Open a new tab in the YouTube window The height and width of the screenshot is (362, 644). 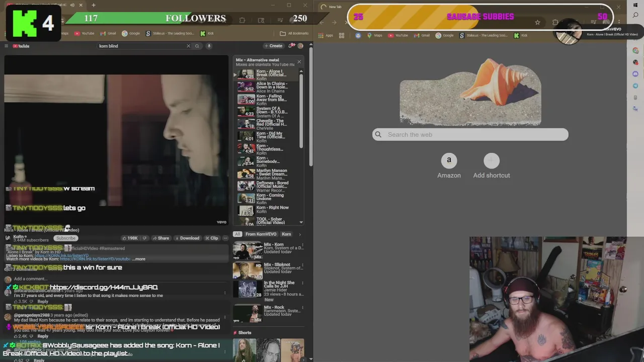[94, 5]
